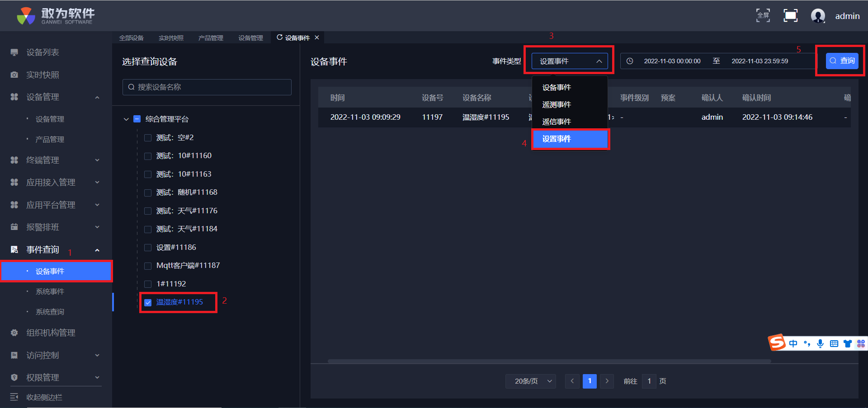Click the 搜索设备名称 search field

(x=207, y=87)
